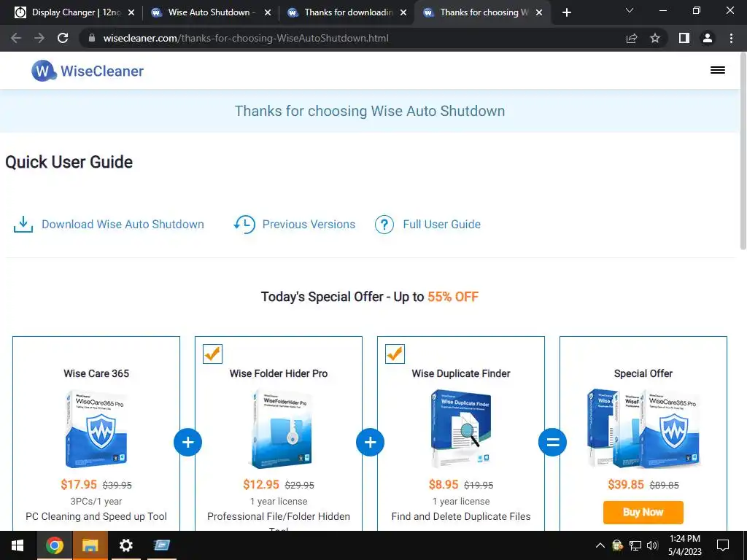747x560 pixels.
Task: Click the Wise Care 365 box image
Action: [x=96, y=429]
